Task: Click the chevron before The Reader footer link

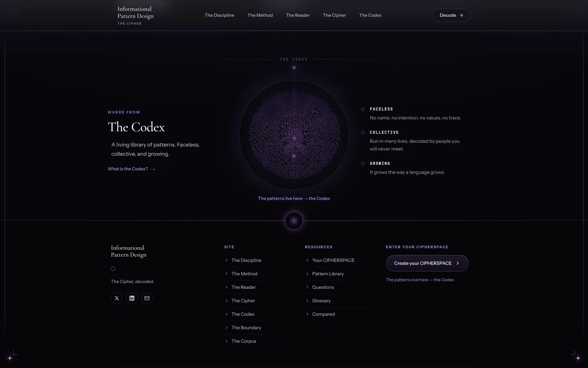Action: pos(226,287)
